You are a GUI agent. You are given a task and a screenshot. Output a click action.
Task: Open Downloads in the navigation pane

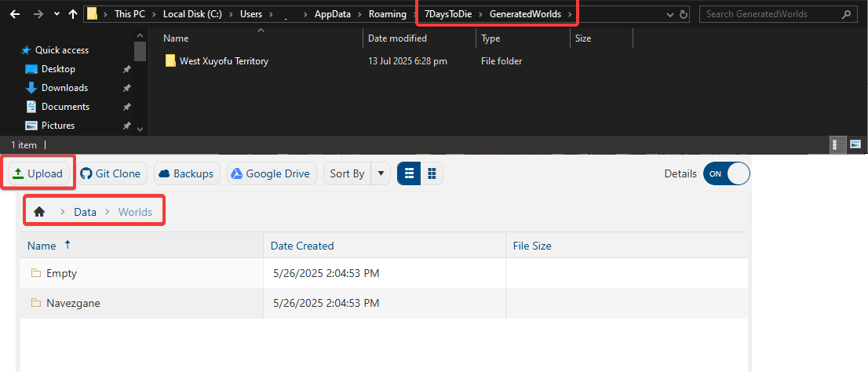pos(65,87)
